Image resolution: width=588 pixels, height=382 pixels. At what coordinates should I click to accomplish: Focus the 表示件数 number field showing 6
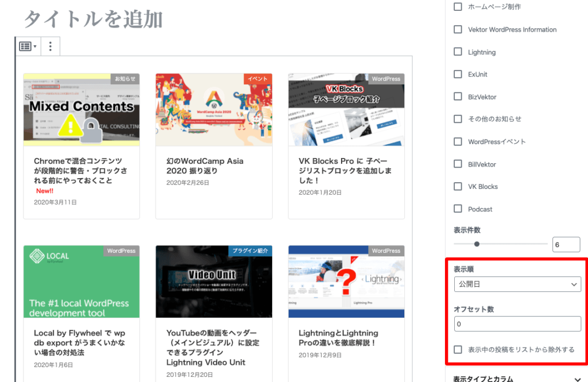tap(566, 245)
